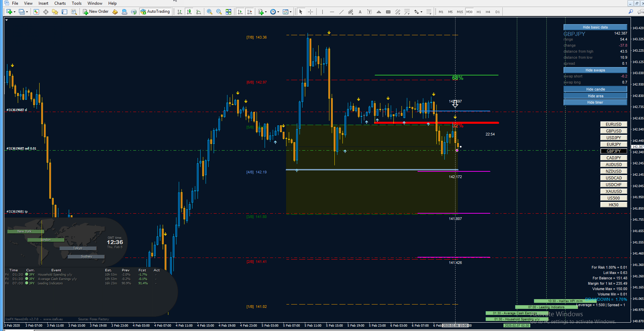Open the Strategy Tester
Screen dimensions: 644x331
(x=74, y=12)
